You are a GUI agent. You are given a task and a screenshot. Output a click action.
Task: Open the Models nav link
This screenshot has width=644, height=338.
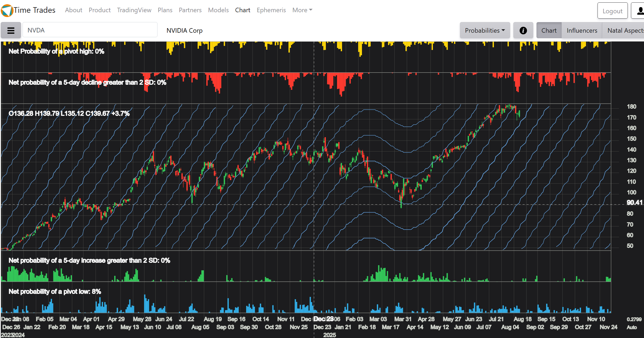pyautogui.click(x=218, y=10)
